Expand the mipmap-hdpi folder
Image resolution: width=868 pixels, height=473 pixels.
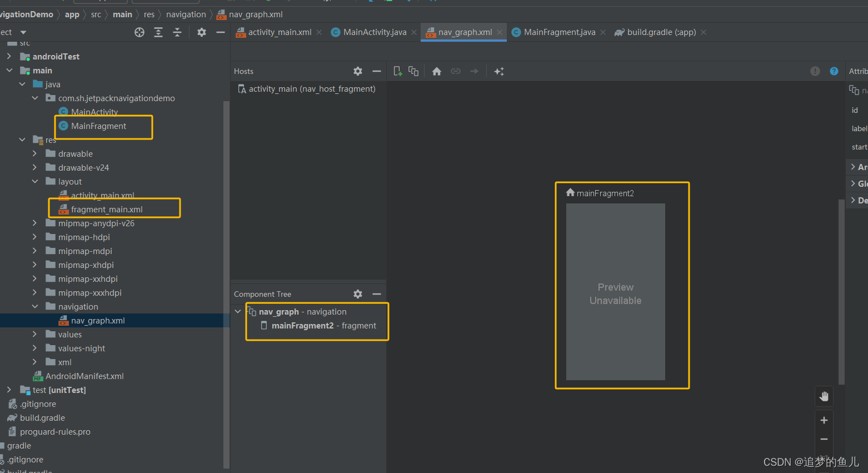[35, 237]
